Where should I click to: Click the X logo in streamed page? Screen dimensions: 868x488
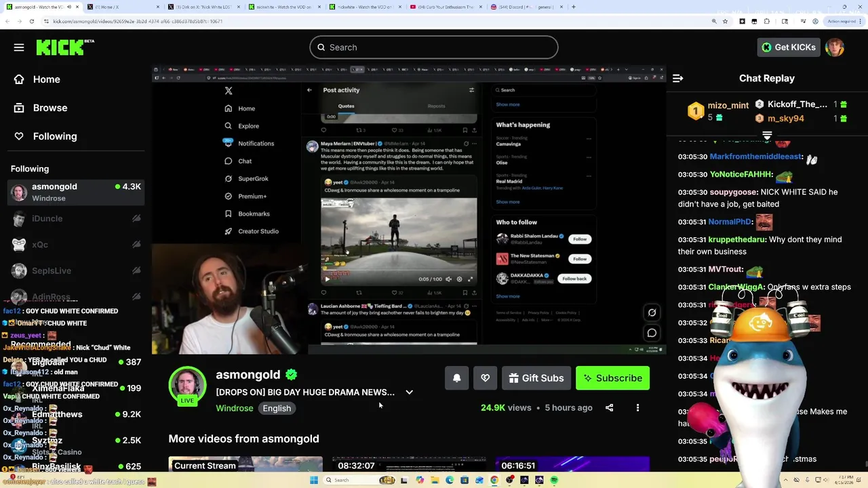coord(229,91)
